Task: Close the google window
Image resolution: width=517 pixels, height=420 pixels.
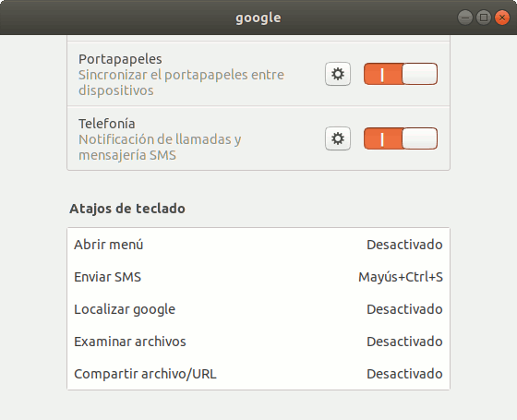Action: (x=502, y=18)
